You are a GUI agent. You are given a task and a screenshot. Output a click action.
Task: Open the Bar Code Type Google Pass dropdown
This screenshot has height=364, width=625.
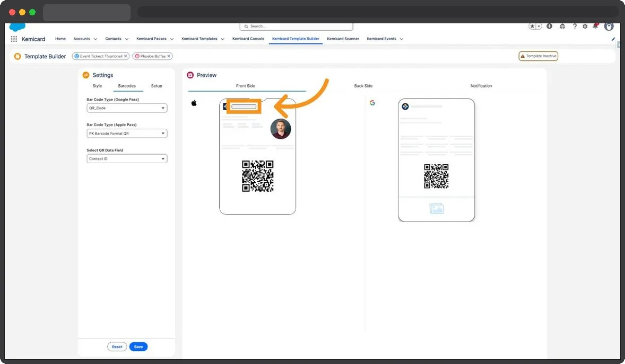click(x=127, y=108)
